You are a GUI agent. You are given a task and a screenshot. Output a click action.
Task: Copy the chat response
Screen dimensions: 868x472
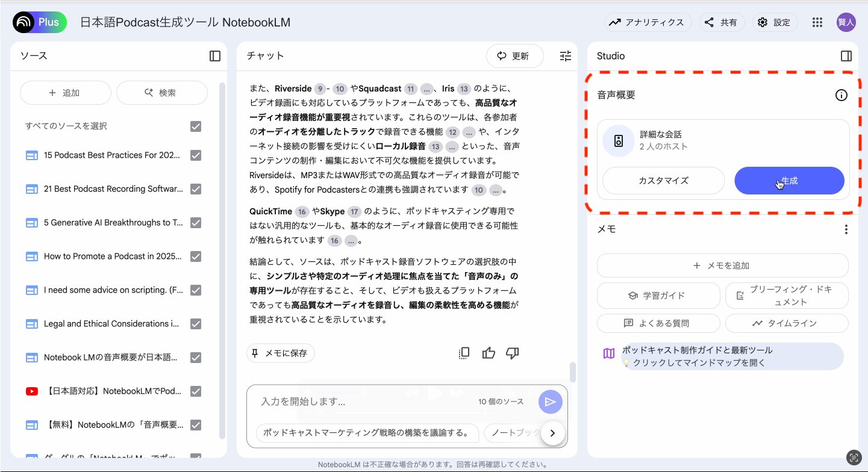[x=464, y=353]
